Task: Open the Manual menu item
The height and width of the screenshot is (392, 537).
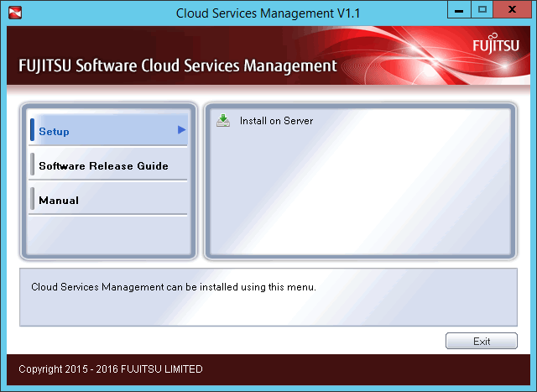Action: click(x=108, y=198)
